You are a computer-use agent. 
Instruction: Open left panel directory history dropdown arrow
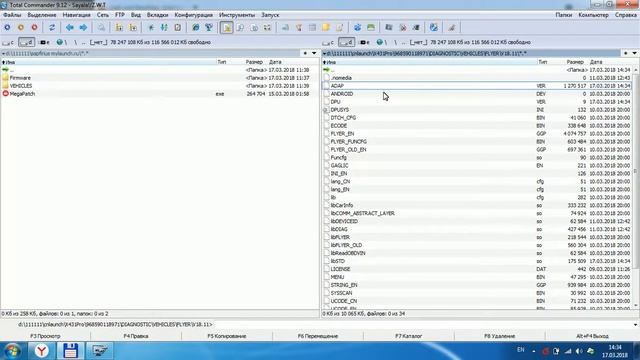314,53
